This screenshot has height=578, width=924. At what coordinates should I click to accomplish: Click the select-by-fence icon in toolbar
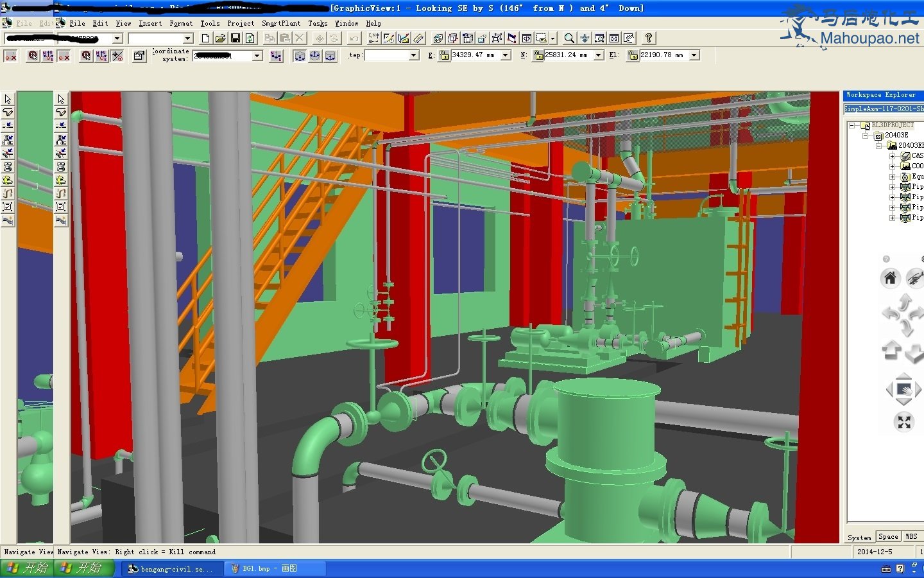point(542,39)
